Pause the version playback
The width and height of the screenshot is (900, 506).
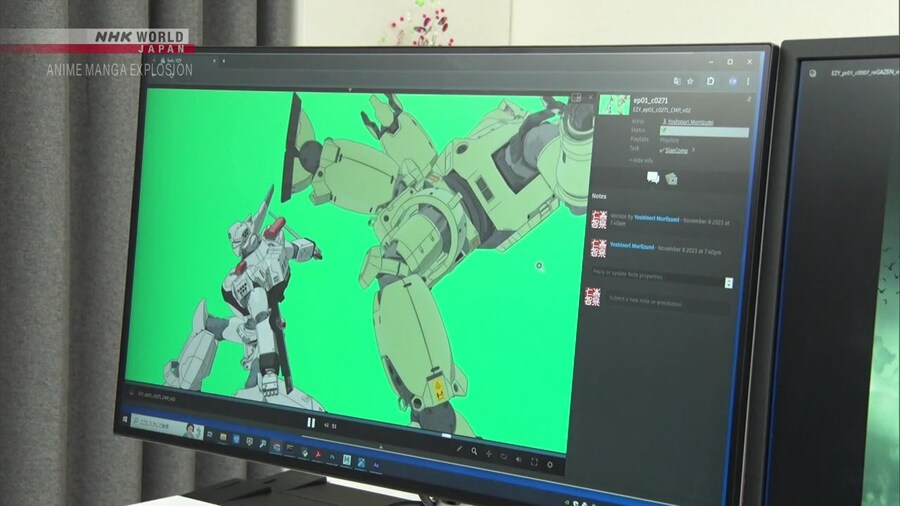(311, 423)
